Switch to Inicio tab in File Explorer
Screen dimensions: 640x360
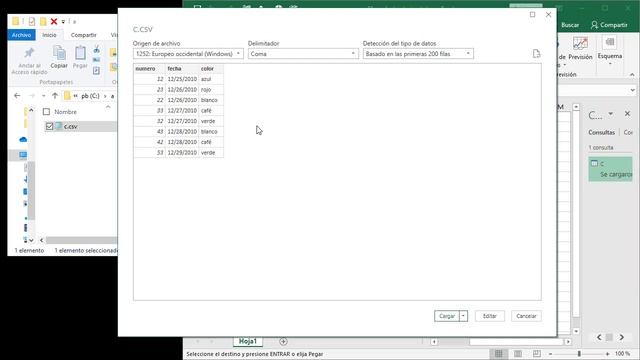(49, 35)
